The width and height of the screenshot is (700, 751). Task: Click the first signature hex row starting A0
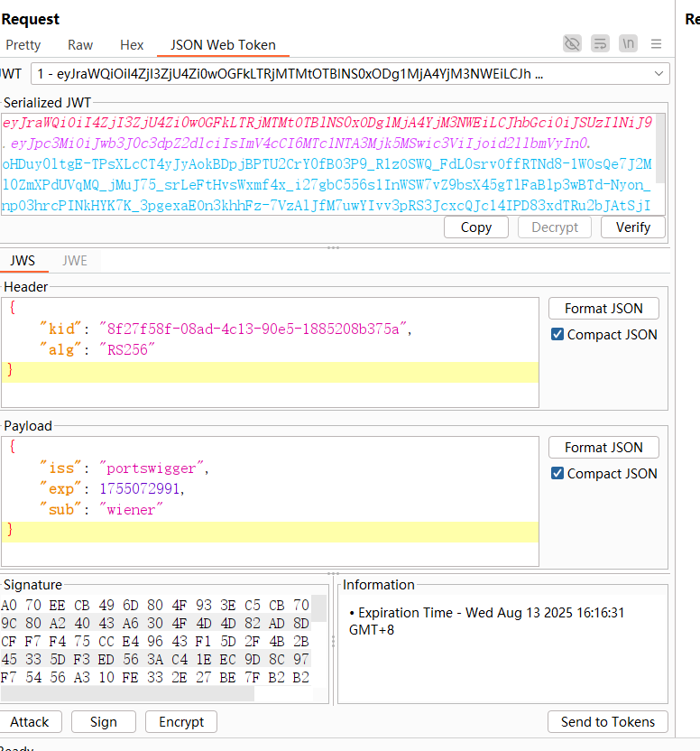[156, 605]
